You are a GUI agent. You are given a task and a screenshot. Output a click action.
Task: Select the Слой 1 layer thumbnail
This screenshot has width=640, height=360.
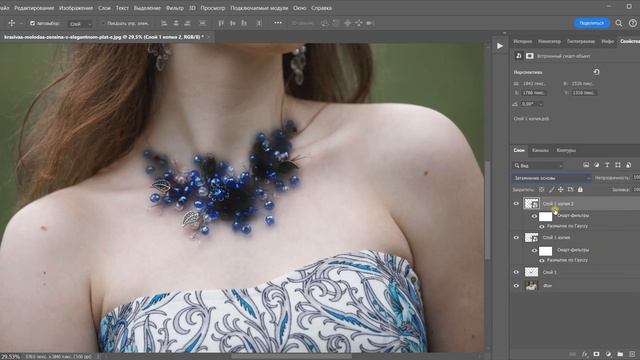click(x=531, y=272)
